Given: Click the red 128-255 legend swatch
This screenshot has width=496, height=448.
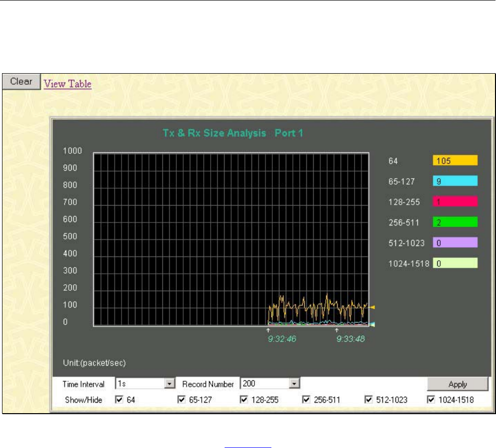Looking at the screenshot, I should (x=455, y=202).
